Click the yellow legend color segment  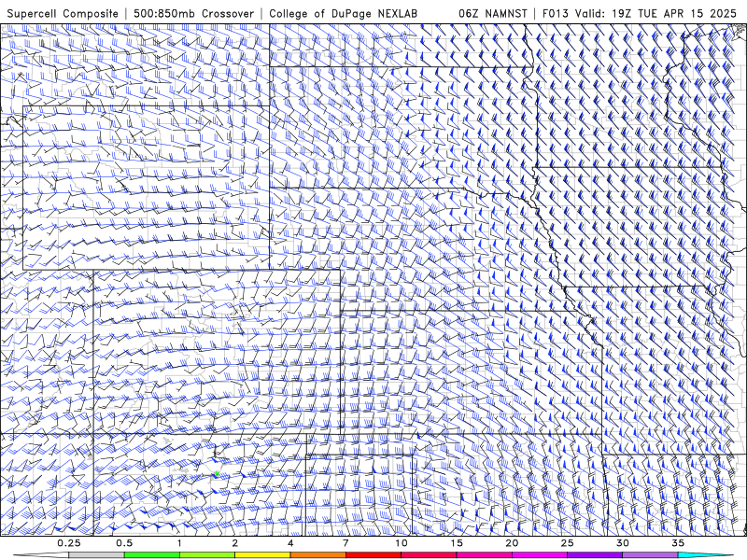click(262, 555)
